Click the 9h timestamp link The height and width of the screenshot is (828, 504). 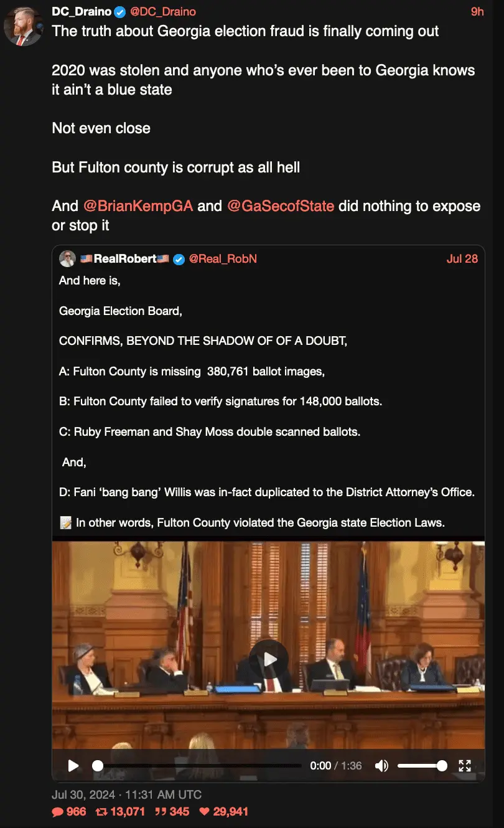point(477,12)
